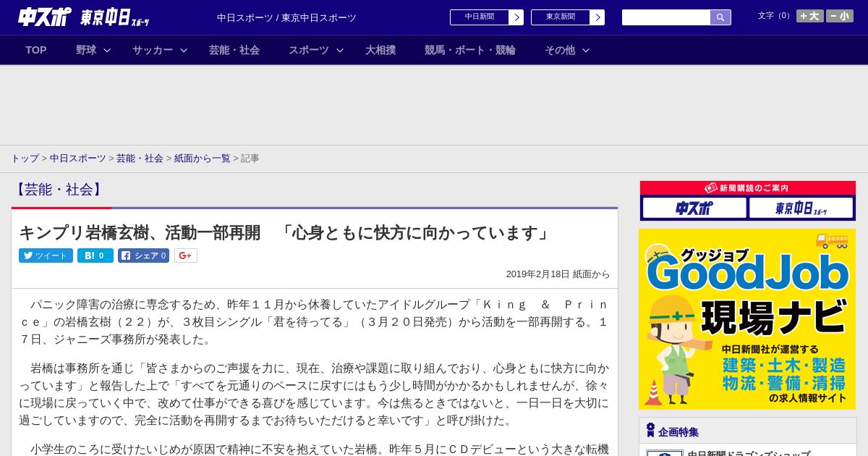Open the arrow next to 中日新聞

tap(516, 17)
